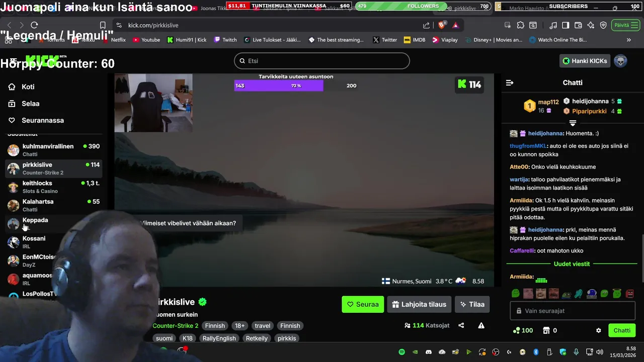Open kuhlmanvirallinen channel in sidebar
Viewport: 644px width, 362px height.
(x=54, y=150)
